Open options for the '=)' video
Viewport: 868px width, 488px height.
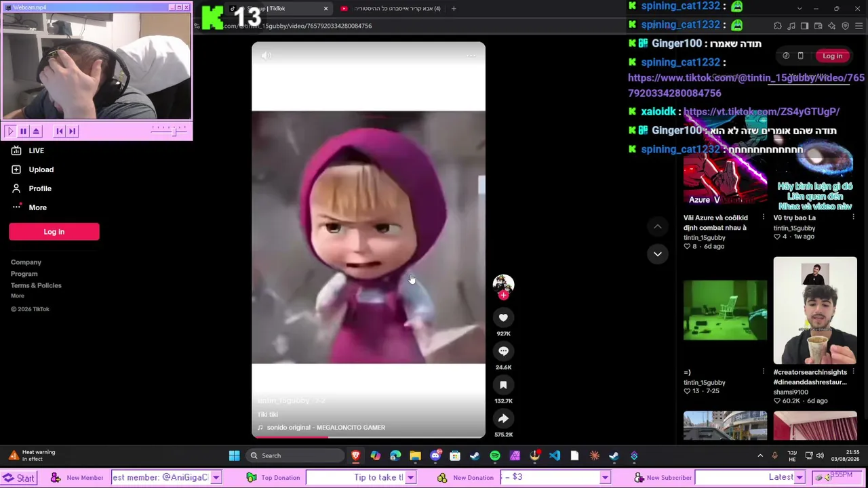pyautogui.click(x=763, y=372)
